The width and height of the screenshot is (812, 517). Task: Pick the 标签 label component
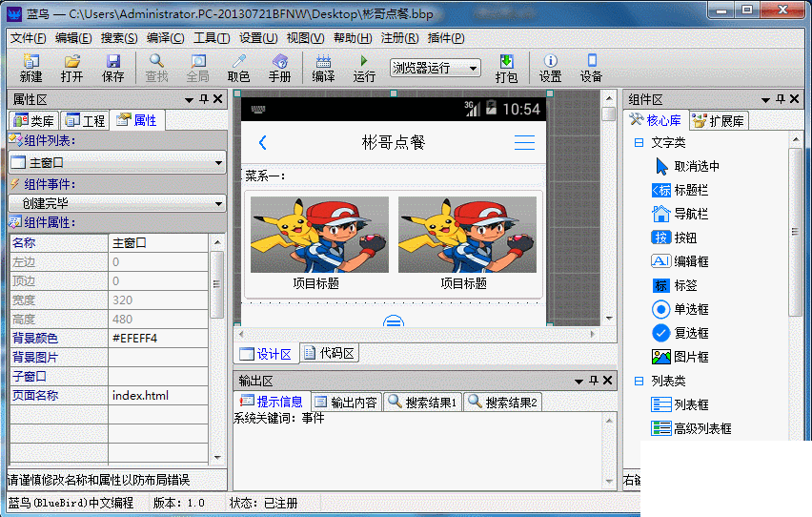[x=674, y=286]
